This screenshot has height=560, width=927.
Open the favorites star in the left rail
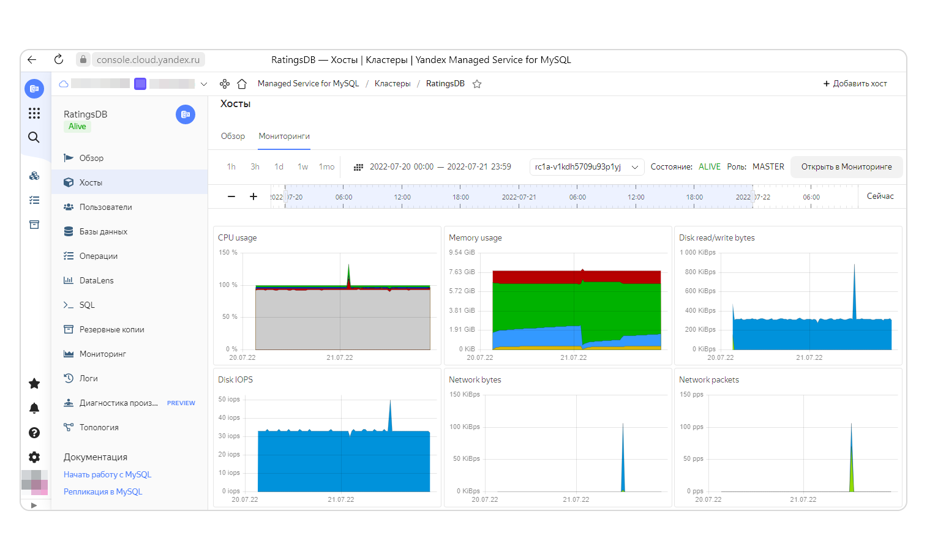[34, 384]
